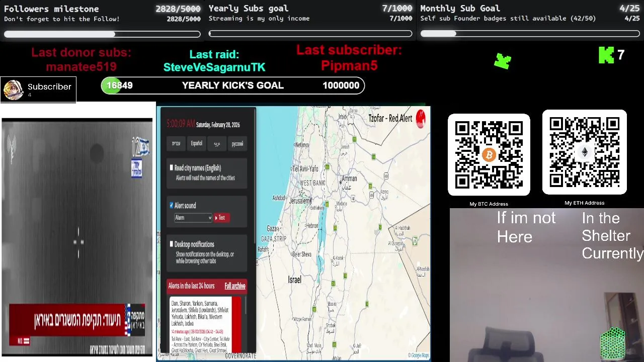This screenshot has height=362, width=644.
Task: Click the Google Maps attribution
Action: [419, 356]
